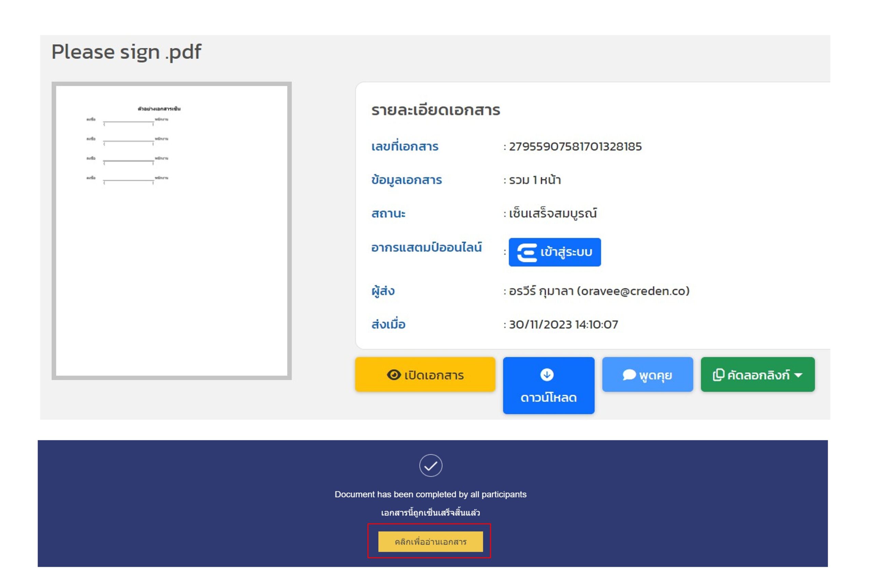Open the PDF page preview thumbnail
This screenshot has width=874, height=588.
pyautogui.click(x=171, y=231)
